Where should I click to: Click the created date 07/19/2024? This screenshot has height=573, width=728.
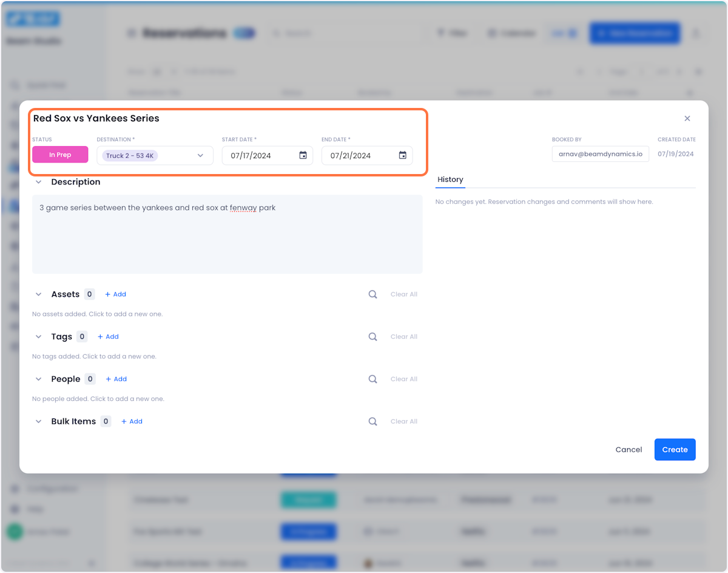676,154
